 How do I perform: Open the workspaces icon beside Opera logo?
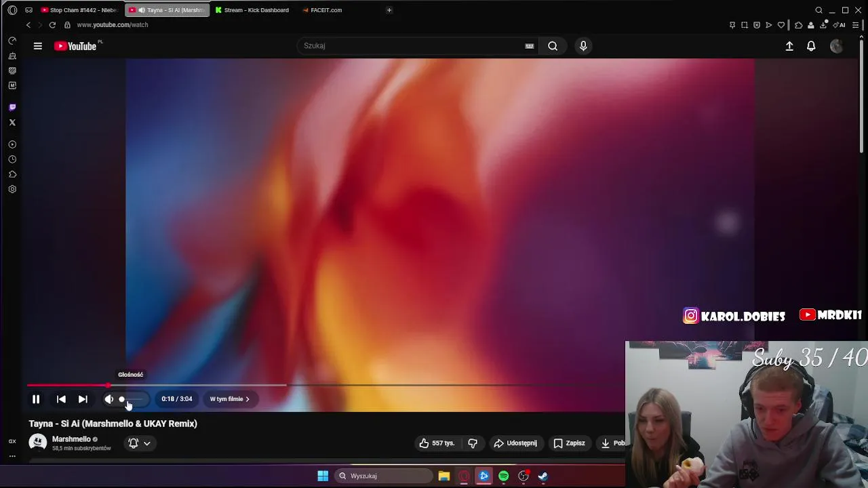pyautogui.click(x=28, y=10)
